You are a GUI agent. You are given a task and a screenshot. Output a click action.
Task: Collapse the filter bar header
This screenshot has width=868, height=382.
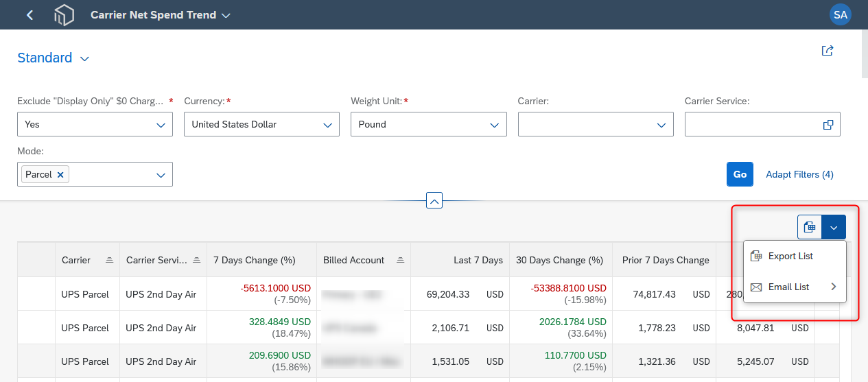point(434,200)
